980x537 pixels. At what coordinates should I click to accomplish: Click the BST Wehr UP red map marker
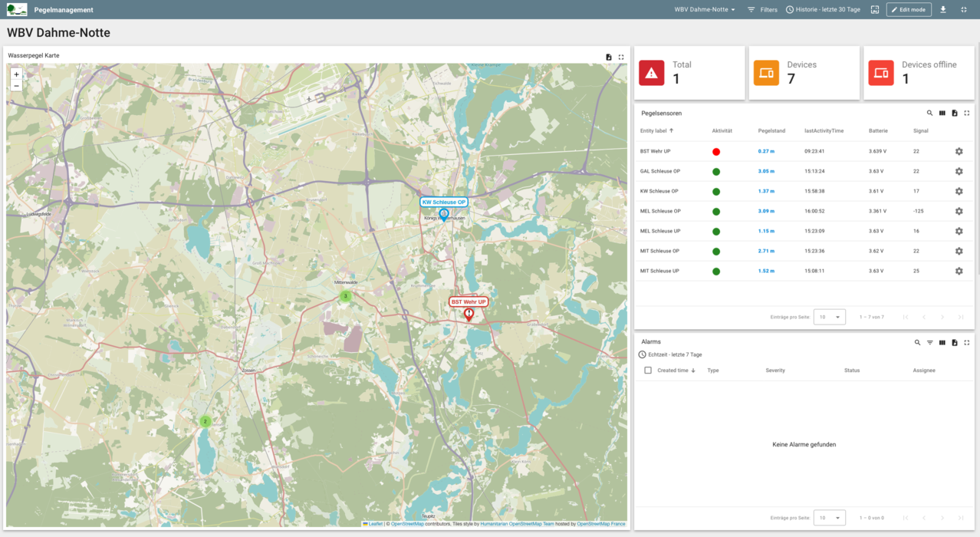coord(469,314)
